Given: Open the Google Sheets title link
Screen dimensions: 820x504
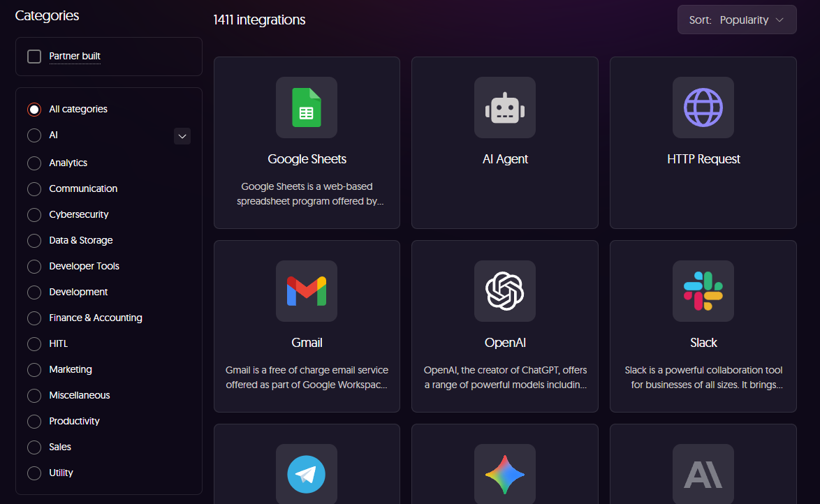Looking at the screenshot, I should click(307, 159).
